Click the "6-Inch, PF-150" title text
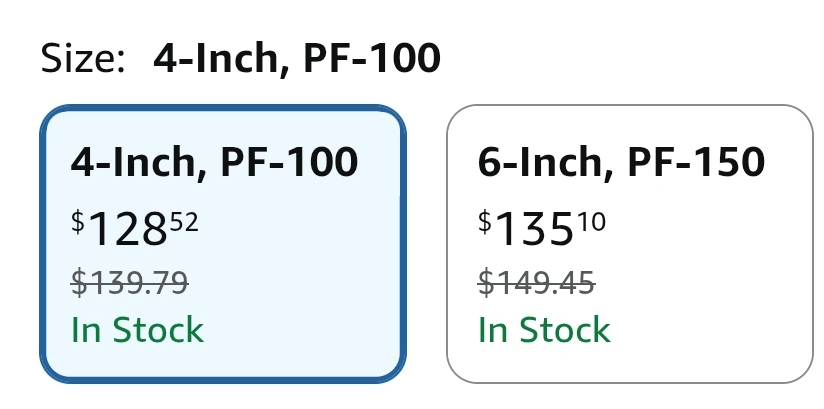 (x=621, y=162)
